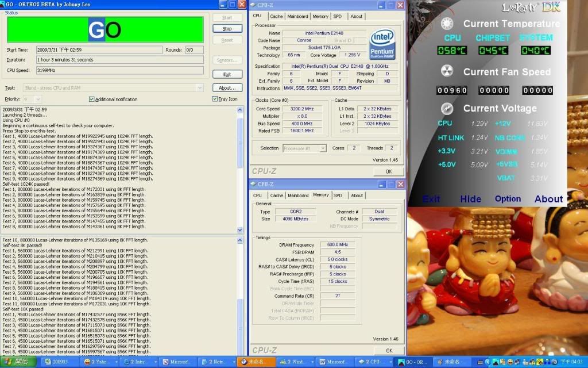The image size is (588, 368).
Task: Click the lower log scroll up arrow
Action: coord(240,240)
